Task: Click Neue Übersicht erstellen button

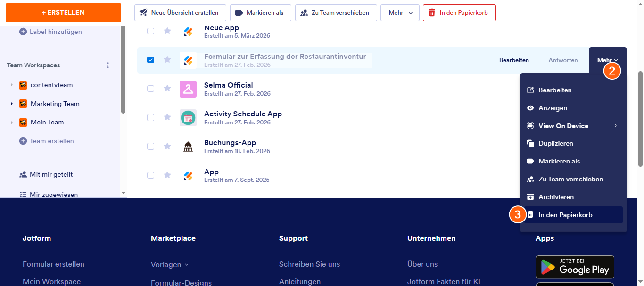Action: tap(180, 13)
